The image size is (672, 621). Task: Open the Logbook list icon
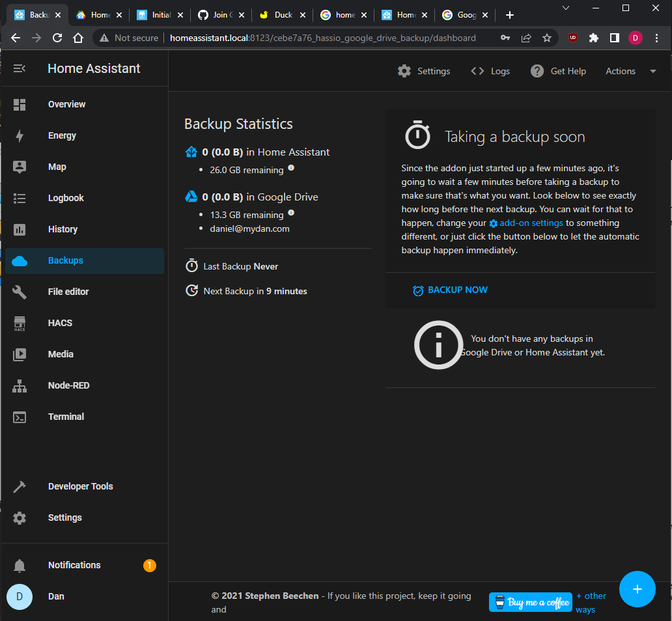click(x=20, y=198)
